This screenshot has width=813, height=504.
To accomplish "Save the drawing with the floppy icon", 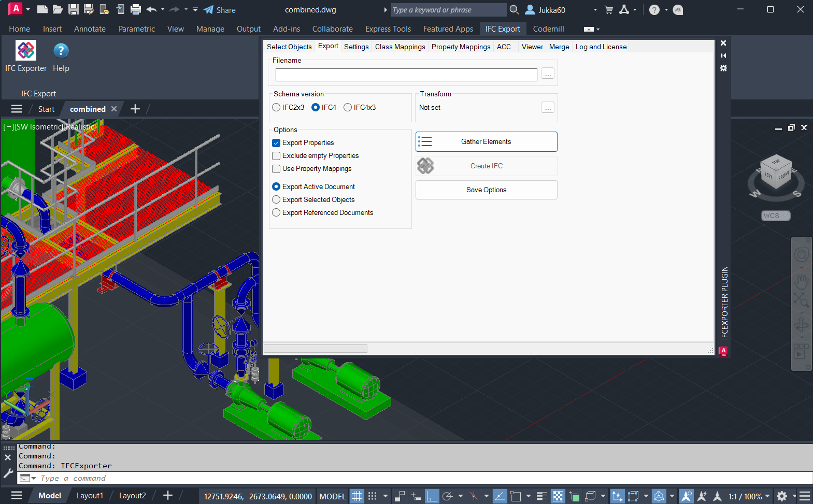I will 74,9.
